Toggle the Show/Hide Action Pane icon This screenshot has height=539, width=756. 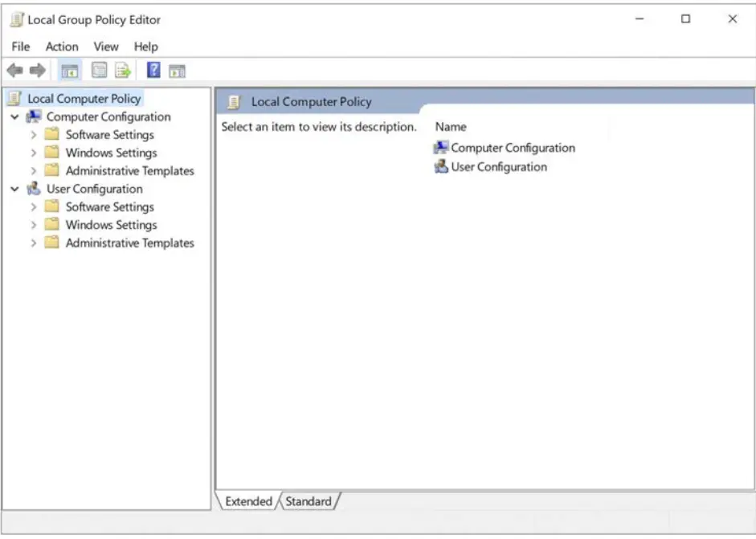(x=178, y=71)
